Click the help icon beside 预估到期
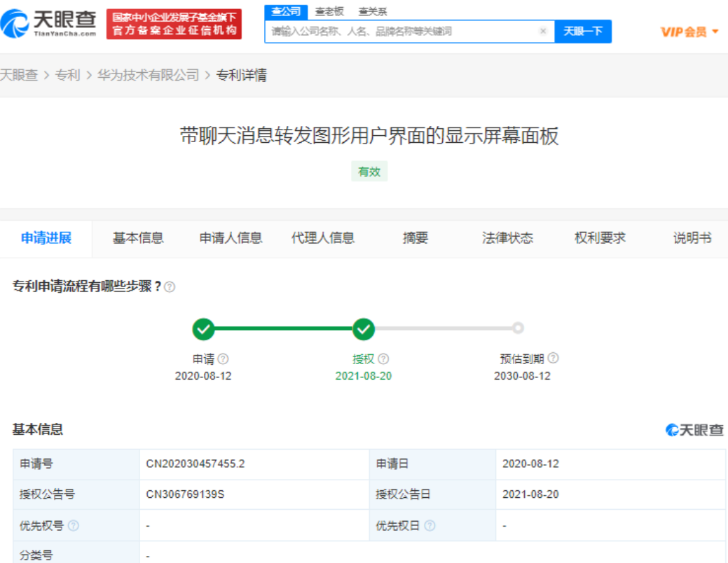The image size is (728, 563). pos(553,358)
